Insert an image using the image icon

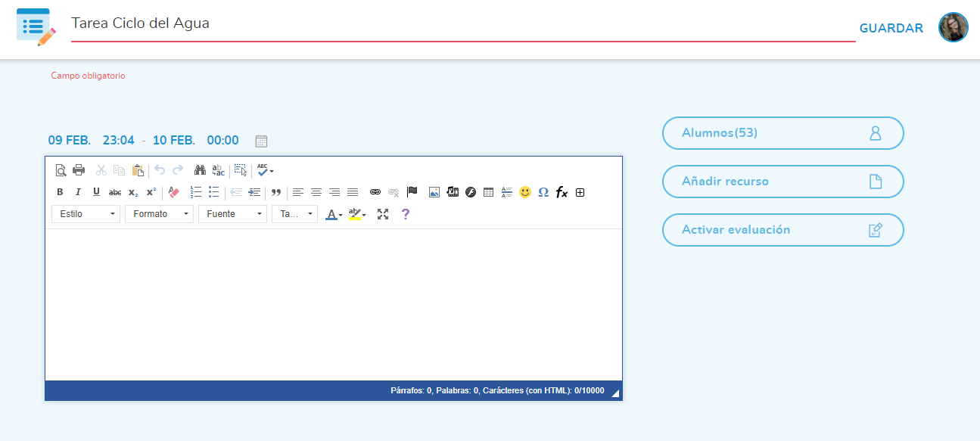pyautogui.click(x=434, y=192)
